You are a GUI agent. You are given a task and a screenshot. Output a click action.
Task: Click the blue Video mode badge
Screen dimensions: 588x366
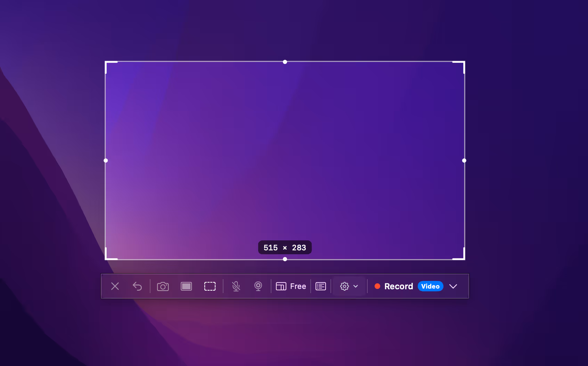431,286
